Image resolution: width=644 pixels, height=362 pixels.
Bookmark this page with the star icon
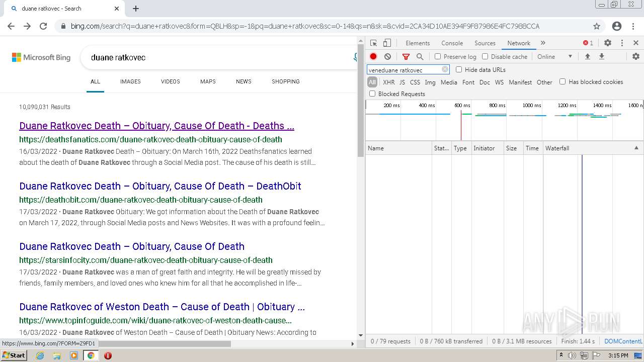(x=597, y=26)
